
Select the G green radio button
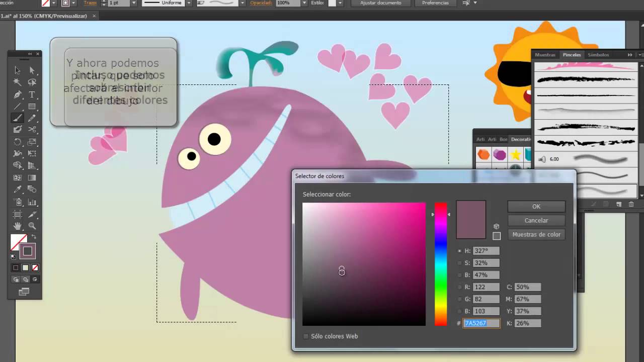click(x=459, y=299)
